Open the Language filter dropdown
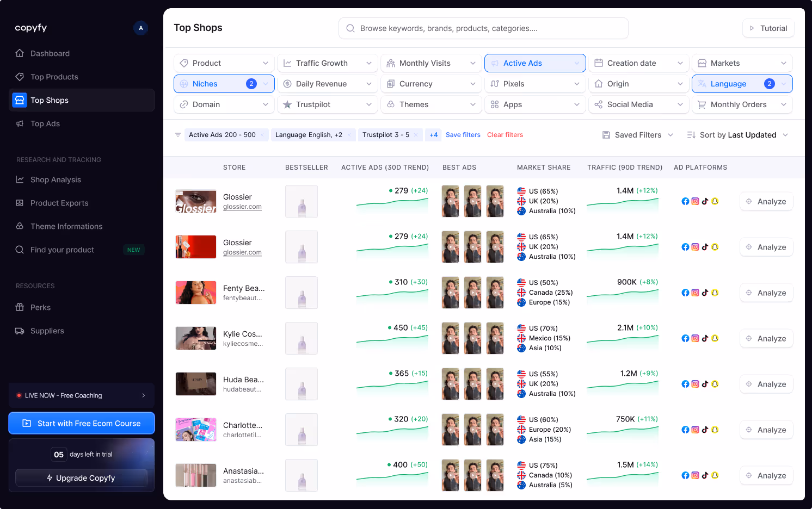Image resolution: width=812 pixels, height=509 pixels. tap(742, 84)
